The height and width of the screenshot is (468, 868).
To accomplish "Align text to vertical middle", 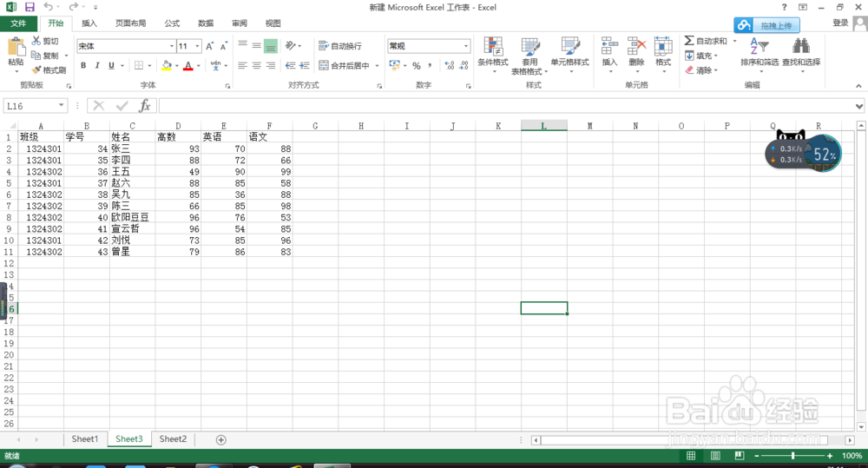I will coord(256,45).
